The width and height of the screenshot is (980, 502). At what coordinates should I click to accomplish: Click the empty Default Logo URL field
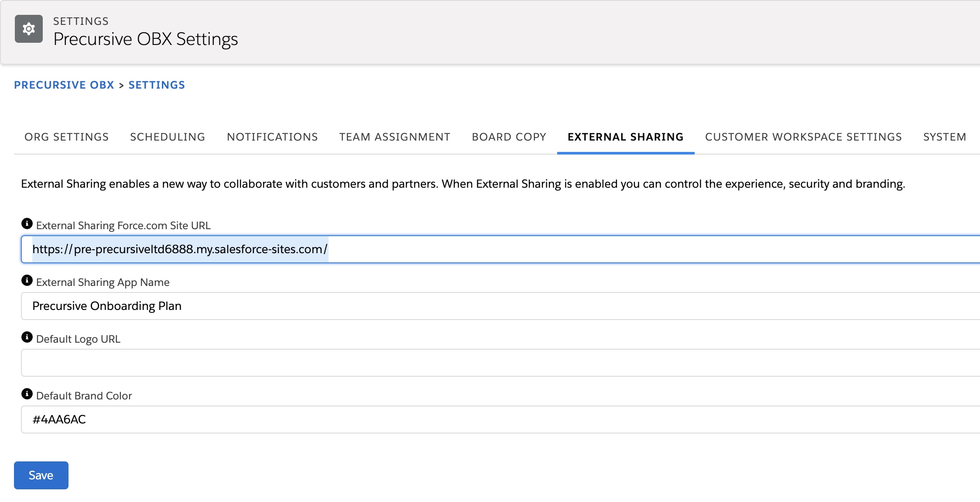click(x=305, y=363)
